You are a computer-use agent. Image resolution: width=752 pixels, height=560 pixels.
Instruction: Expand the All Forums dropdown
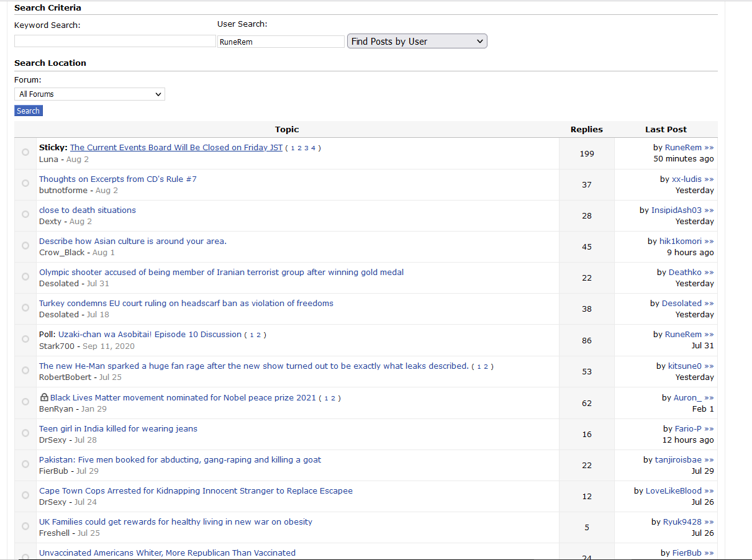pyautogui.click(x=89, y=94)
